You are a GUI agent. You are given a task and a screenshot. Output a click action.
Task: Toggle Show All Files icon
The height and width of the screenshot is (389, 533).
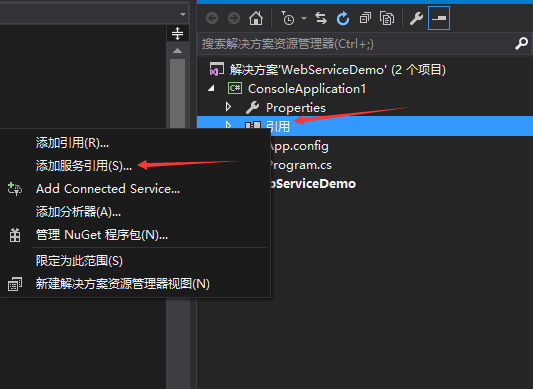(387, 18)
